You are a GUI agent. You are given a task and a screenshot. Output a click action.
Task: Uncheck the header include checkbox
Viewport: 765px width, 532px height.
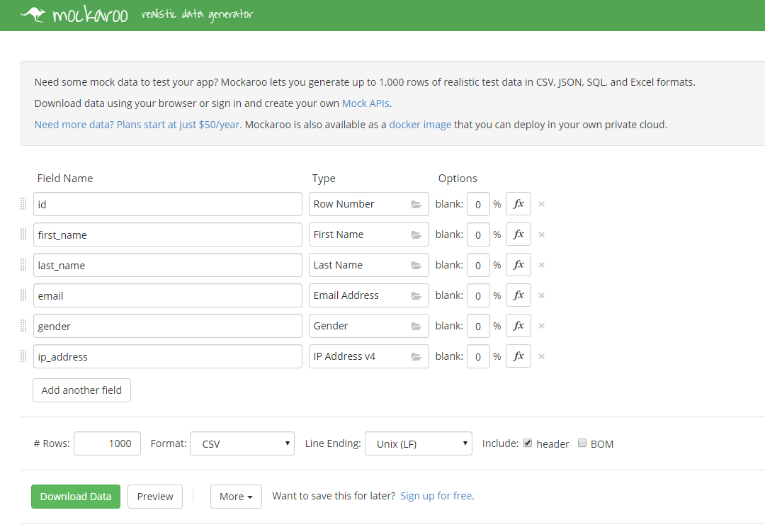pyautogui.click(x=528, y=443)
